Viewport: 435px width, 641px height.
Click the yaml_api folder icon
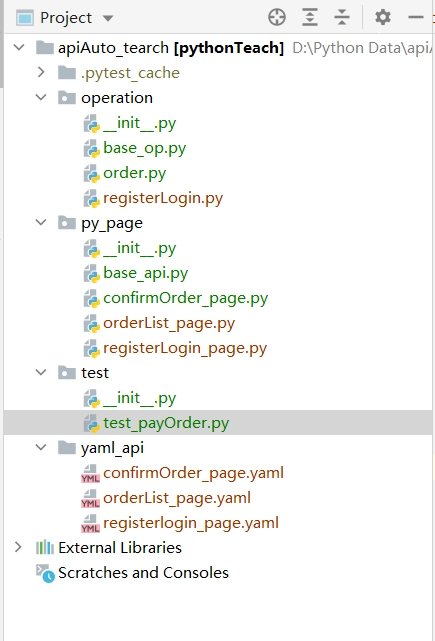67,448
